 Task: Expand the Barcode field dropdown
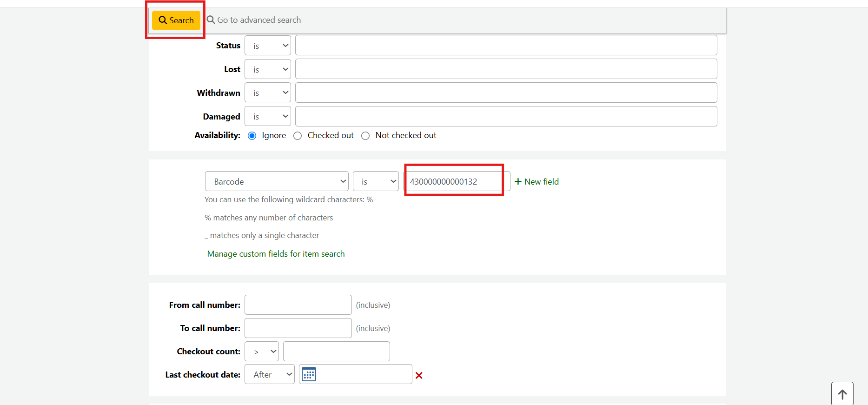pyautogui.click(x=277, y=181)
